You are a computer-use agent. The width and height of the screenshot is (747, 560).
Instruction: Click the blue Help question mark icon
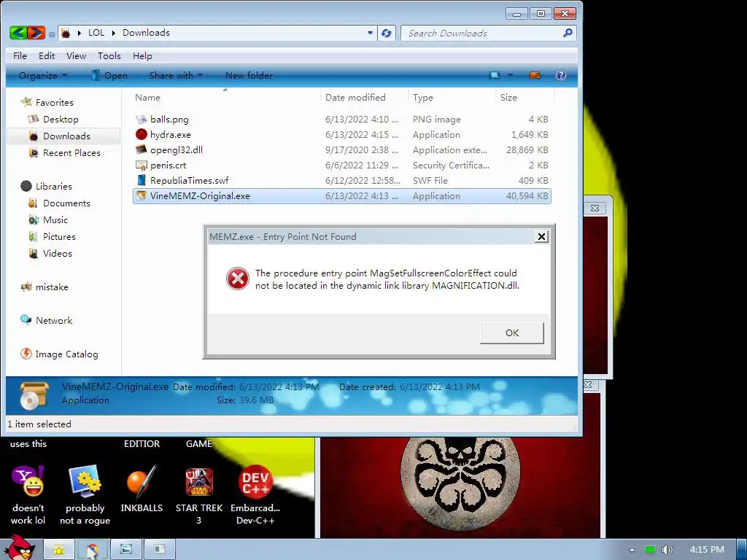click(561, 75)
